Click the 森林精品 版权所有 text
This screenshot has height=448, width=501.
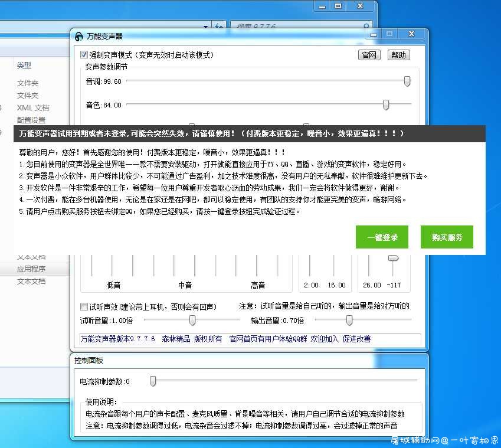point(192,339)
